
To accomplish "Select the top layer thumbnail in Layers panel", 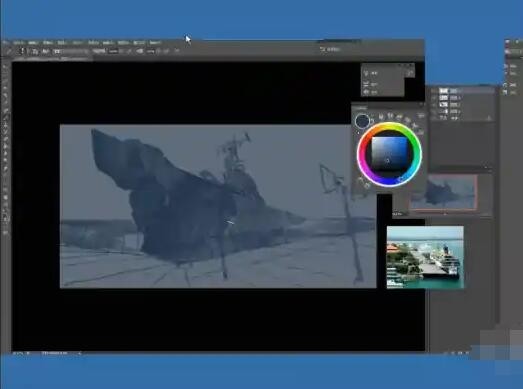I will pyautogui.click(x=444, y=91).
